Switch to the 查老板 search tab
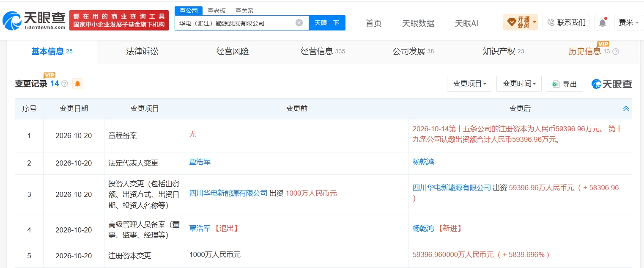The width and height of the screenshot is (644, 268). [x=216, y=11]
